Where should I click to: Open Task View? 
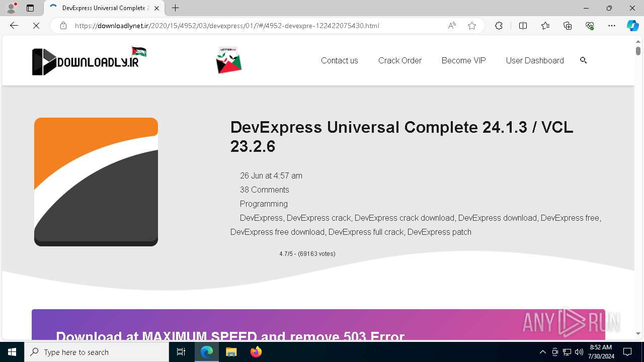[182, 352]
